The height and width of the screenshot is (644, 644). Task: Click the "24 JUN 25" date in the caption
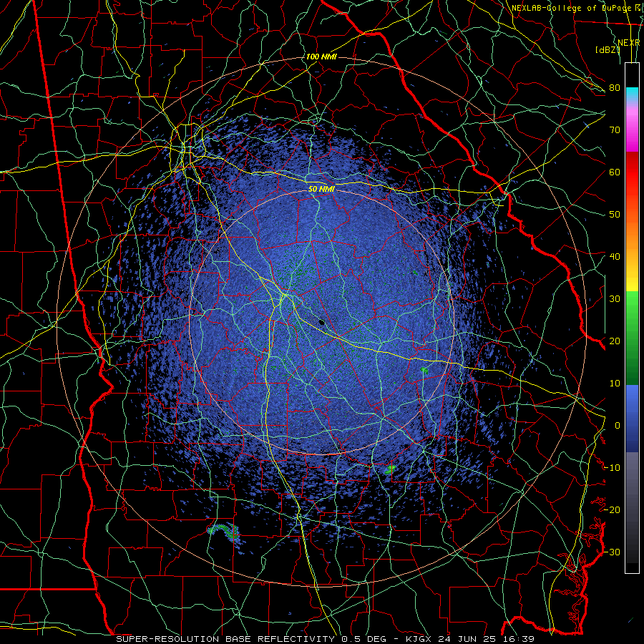[x=468, y=639]
